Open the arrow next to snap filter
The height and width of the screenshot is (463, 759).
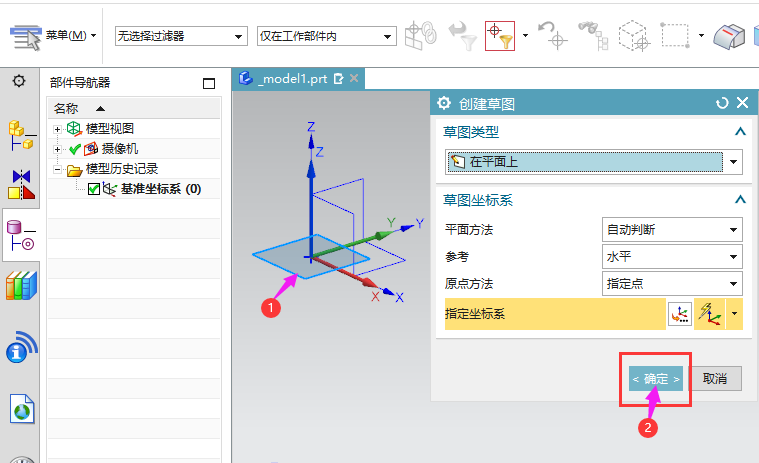(525, 35)
